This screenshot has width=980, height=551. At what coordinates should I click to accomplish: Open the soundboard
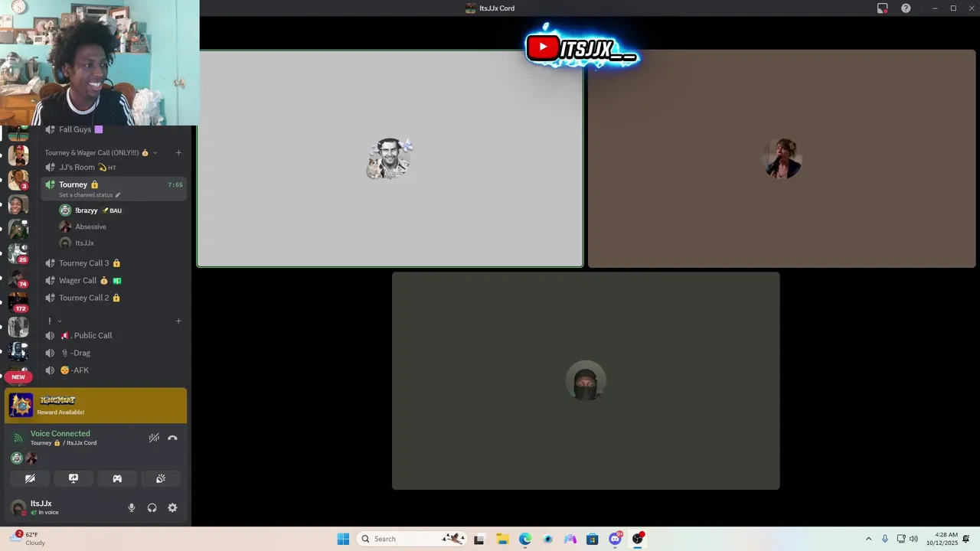tap(161, 478)
